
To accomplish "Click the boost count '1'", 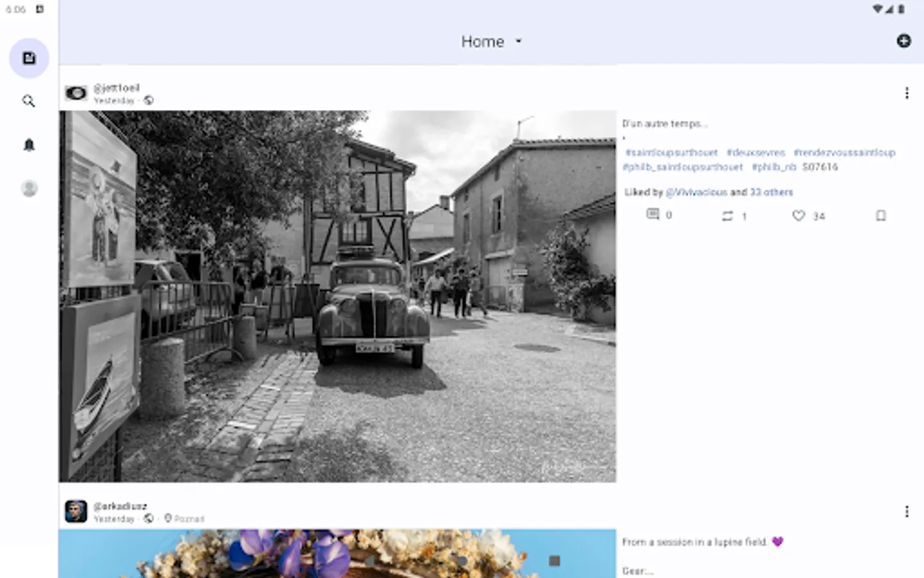I will click(744, 216).
